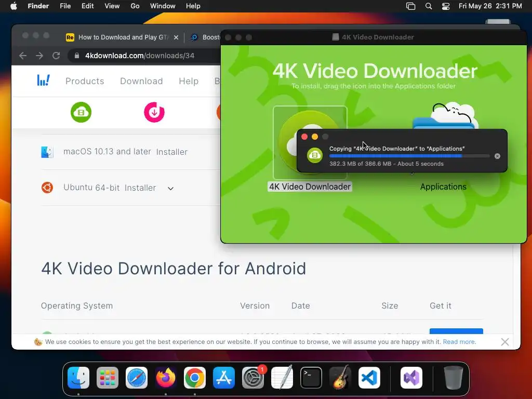Open the 'Read more' cookie link
This screenshot has height=399, width=532.
pos(459,342)
